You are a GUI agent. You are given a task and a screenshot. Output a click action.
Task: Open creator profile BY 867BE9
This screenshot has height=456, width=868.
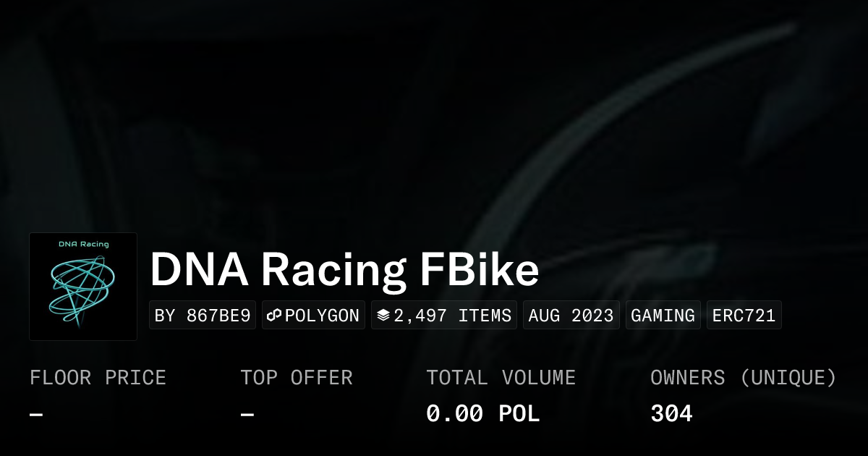pos(203,316)
